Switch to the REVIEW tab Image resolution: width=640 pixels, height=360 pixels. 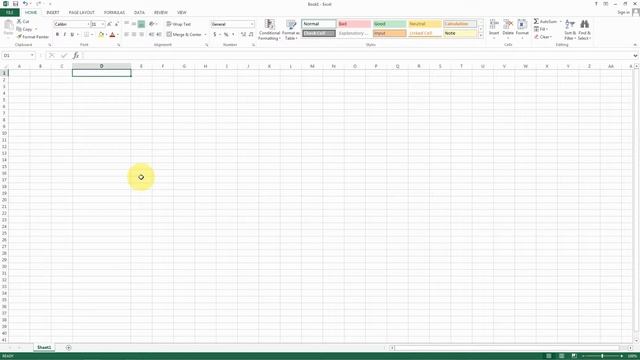click(161, 13)
